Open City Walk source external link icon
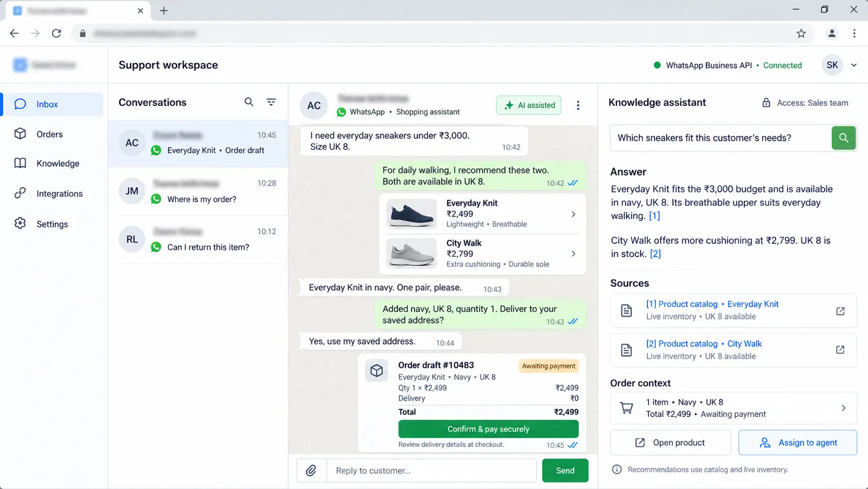Screen dimensions: 868x489 [840, 350]
